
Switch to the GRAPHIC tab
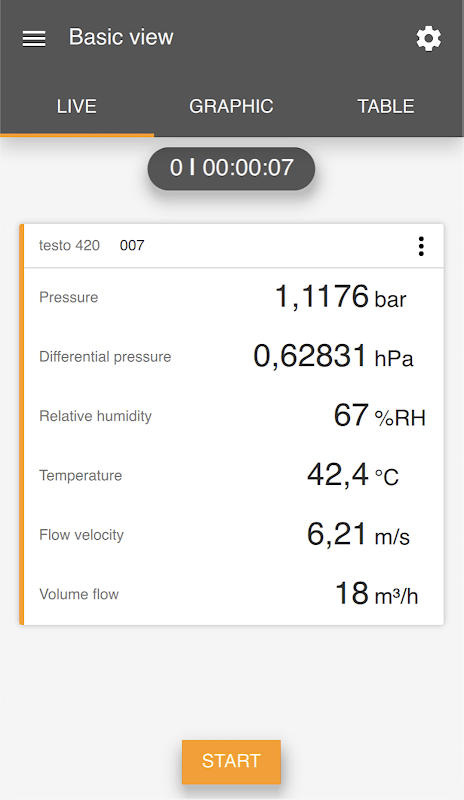pyautogui.click(x=231, y=106)
